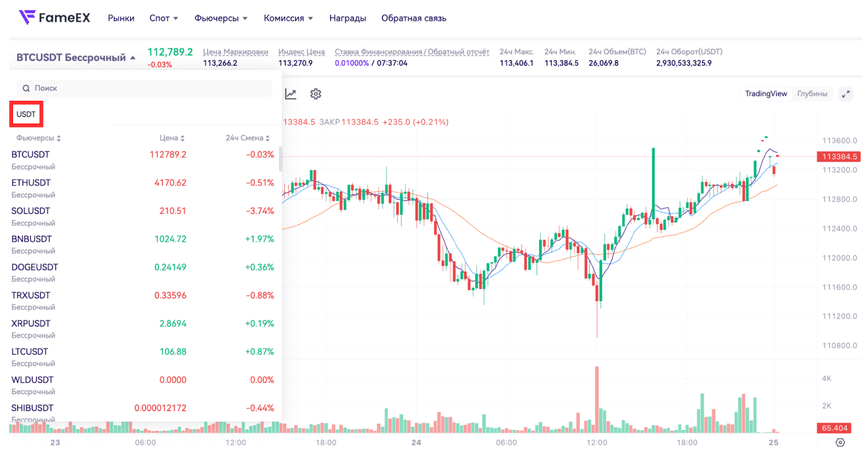Open the Спот dropdown menu
868x456 pixels.
[x=163, y=18]
